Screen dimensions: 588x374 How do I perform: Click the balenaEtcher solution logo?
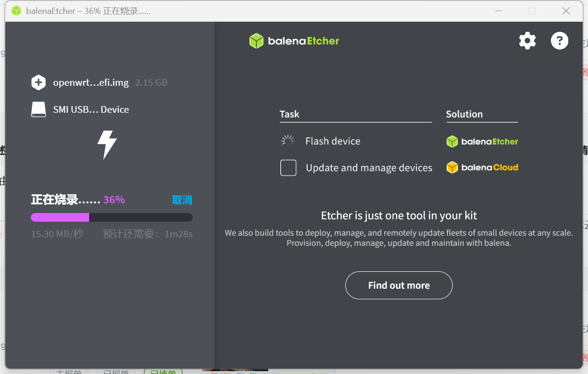tap(483, 141)
